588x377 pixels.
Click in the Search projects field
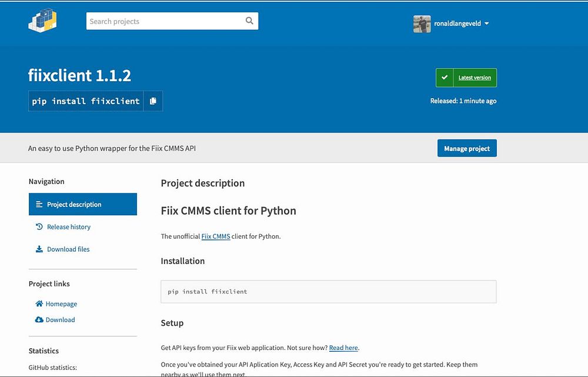[165, 21]
